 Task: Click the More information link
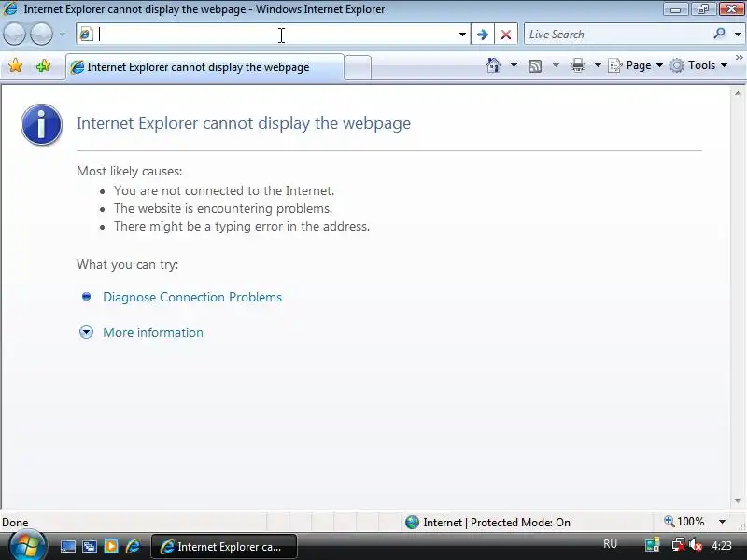153,332
